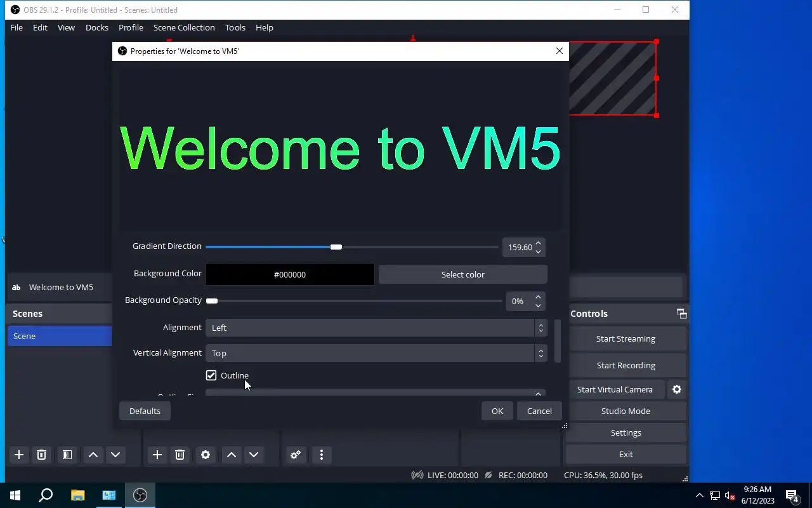This screenshot has width=812, height=508.
Task: Select 'Scene' in the Scenes list
Action: point(60,336)
